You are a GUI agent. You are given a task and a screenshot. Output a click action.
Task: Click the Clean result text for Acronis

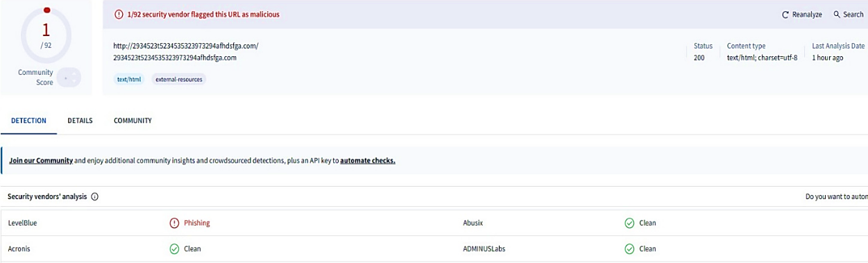[192, 248]
